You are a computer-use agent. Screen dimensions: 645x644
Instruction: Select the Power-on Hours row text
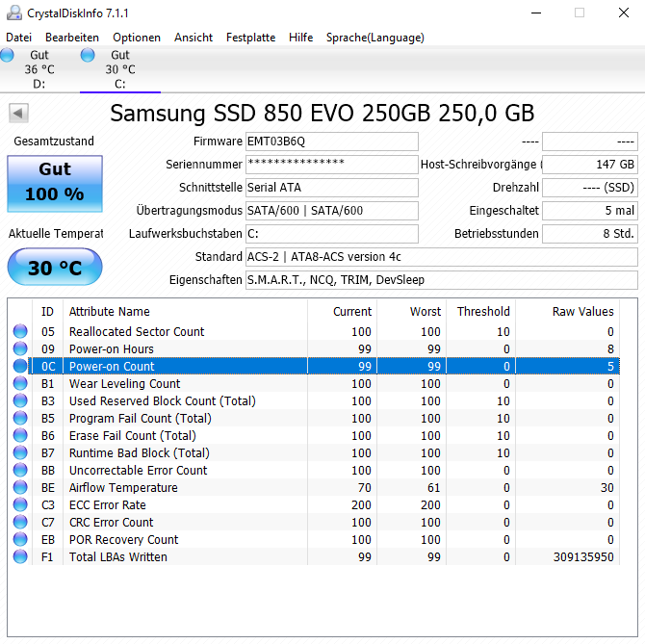coord(112,348)
